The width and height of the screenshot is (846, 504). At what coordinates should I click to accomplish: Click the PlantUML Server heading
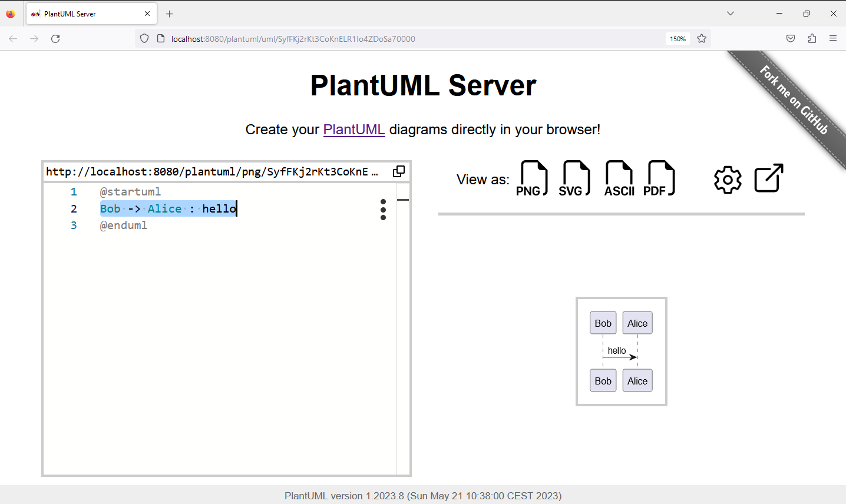point(423,85)
